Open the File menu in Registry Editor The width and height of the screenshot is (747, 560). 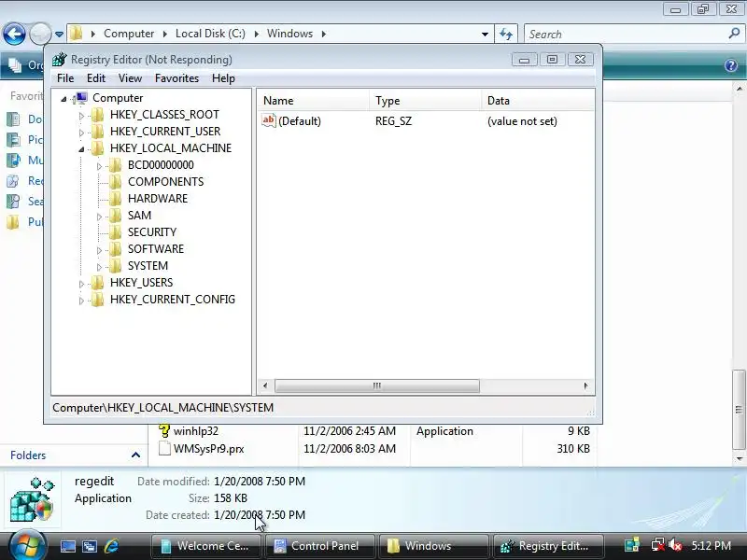coord(65,78)
